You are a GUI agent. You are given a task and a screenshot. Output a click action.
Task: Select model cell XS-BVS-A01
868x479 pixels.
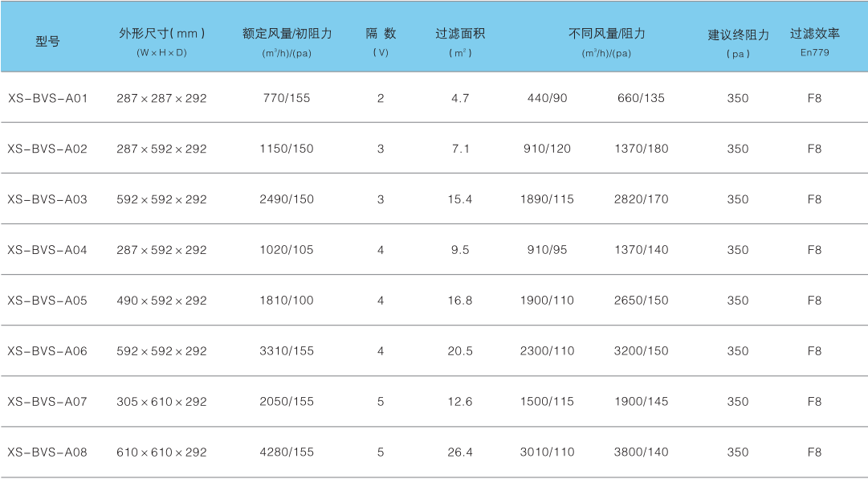coord(47,98)
